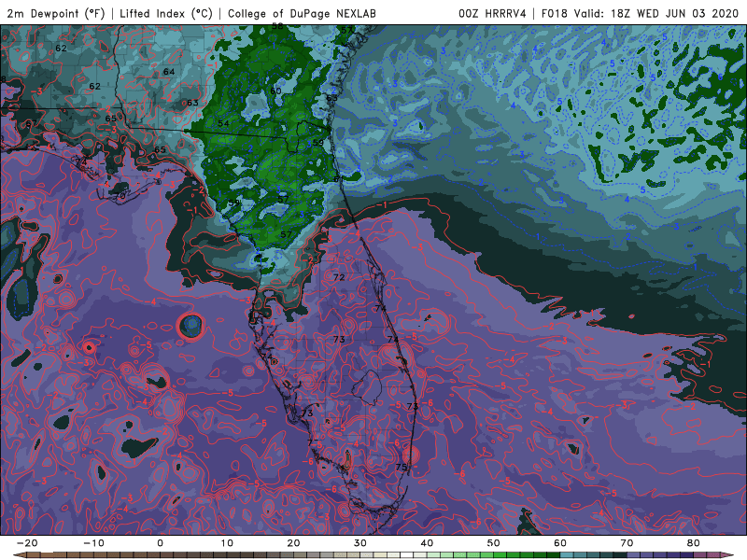
Task: Click the 60 label on the color scale
Action: (560, 543)
